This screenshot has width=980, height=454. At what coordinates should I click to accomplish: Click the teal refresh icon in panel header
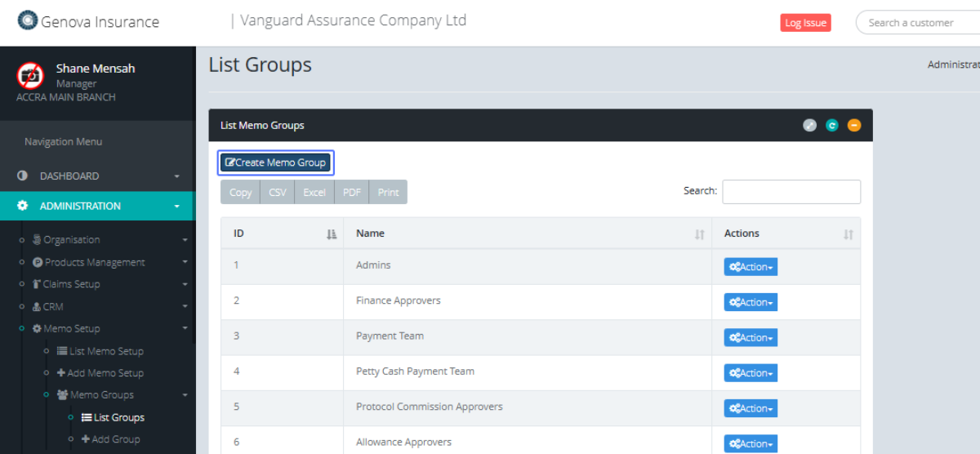(x=831, y=126)
